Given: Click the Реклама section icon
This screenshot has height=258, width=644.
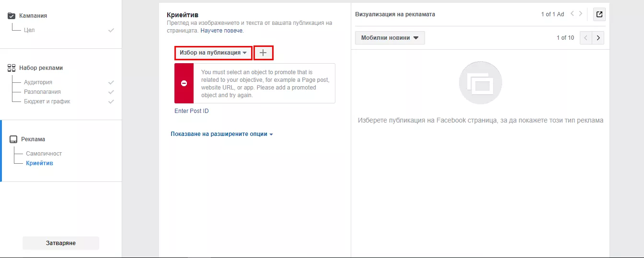Looking at the screenshot, I should (x=14, y=139).
